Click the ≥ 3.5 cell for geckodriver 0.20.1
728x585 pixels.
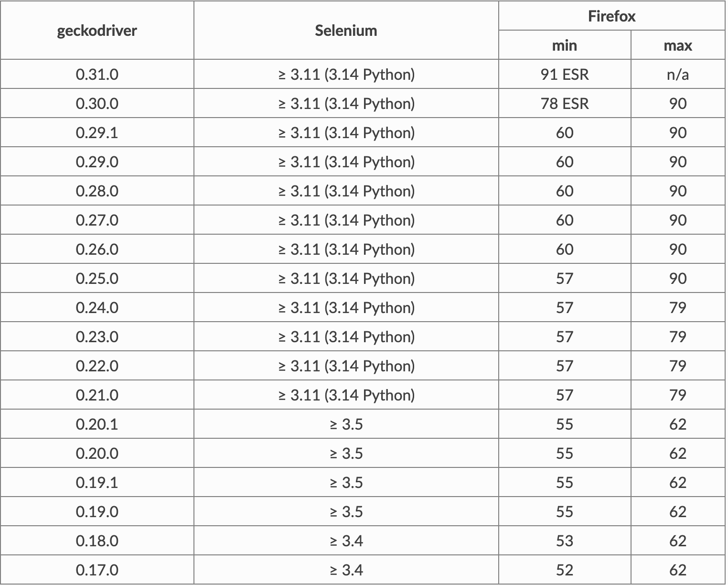pos(346,424)
